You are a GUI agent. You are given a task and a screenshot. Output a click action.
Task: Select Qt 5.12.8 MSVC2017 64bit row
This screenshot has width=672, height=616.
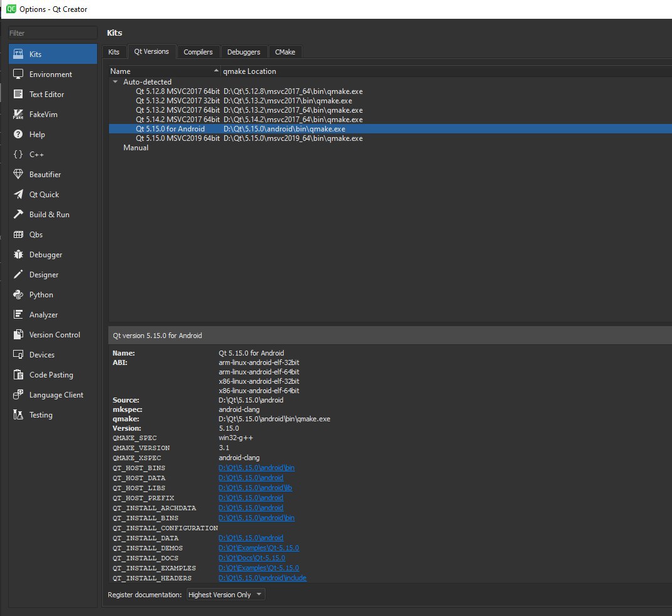(x=390, y=91)
